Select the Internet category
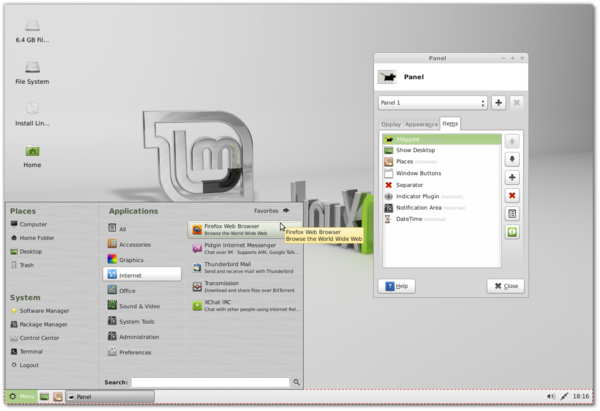Viewport: 600px width, 411px height. 142,275
